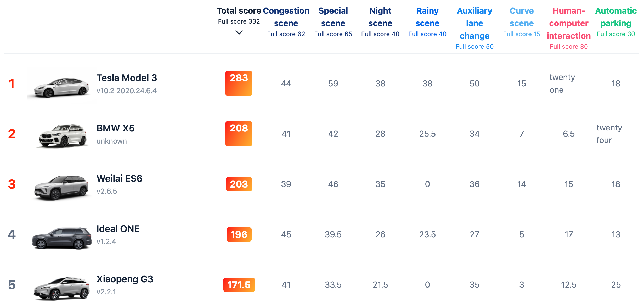This screenshot has width=644, height=307.
Task: Select Auxiliary lane change header
Action: 474,23
